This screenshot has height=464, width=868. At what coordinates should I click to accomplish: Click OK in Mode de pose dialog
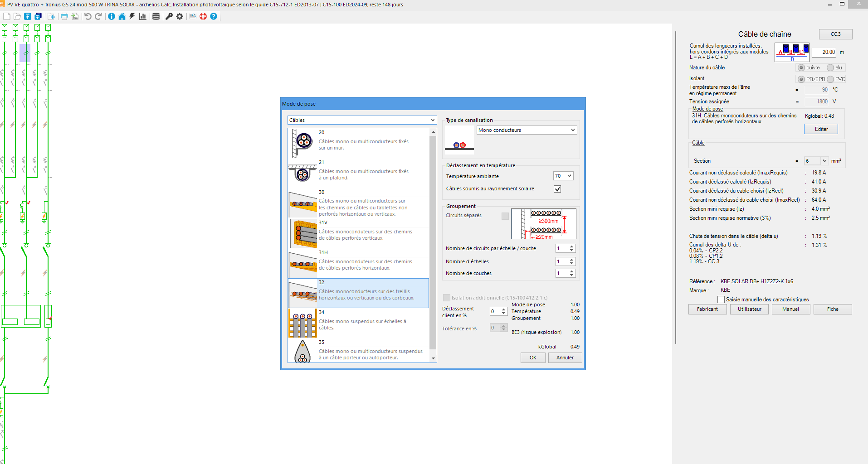click(533, 358)
